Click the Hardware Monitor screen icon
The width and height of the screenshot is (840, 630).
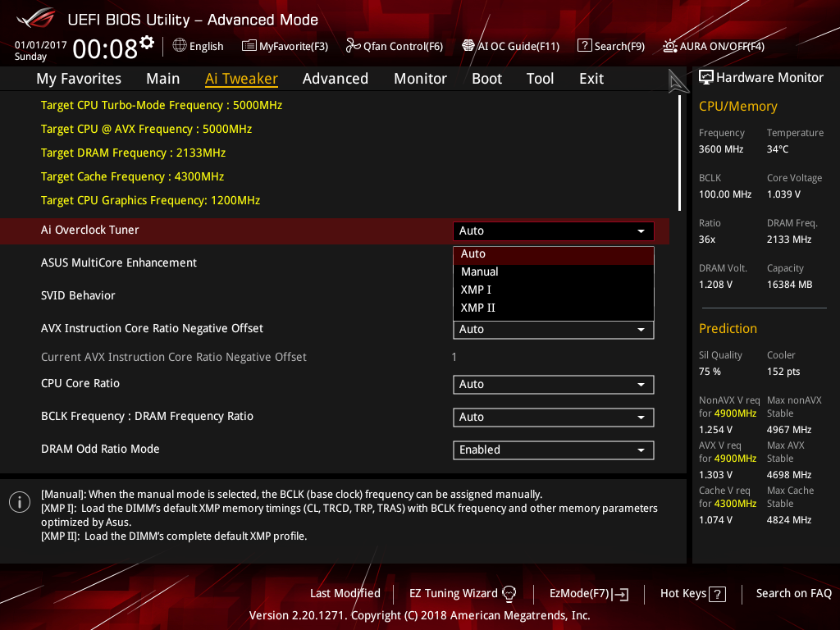tap(706, 78)
